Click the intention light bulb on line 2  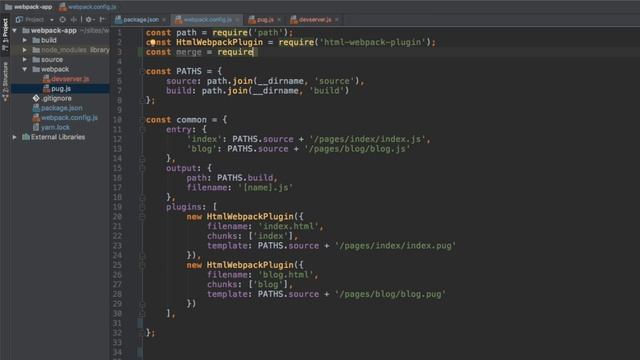152,42
